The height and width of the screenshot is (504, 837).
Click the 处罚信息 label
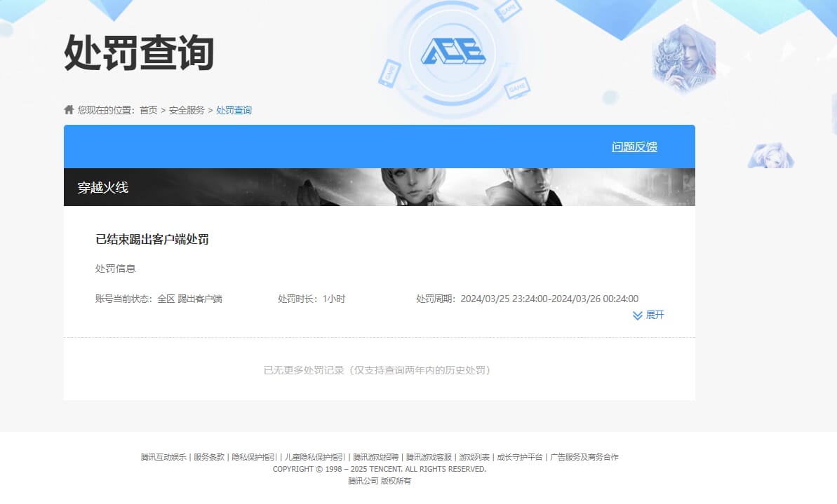(115, 268)
